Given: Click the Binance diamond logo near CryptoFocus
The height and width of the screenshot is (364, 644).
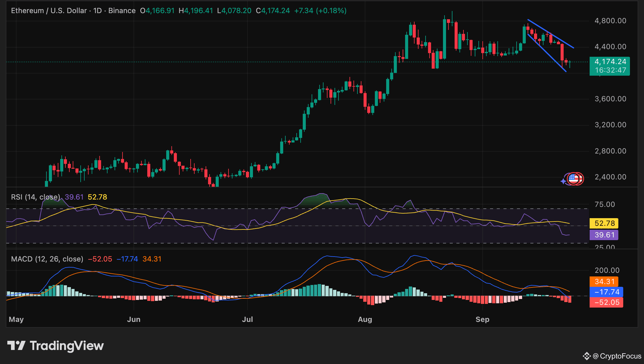Looking at the screenshot, I should click(x=586, y=356).
